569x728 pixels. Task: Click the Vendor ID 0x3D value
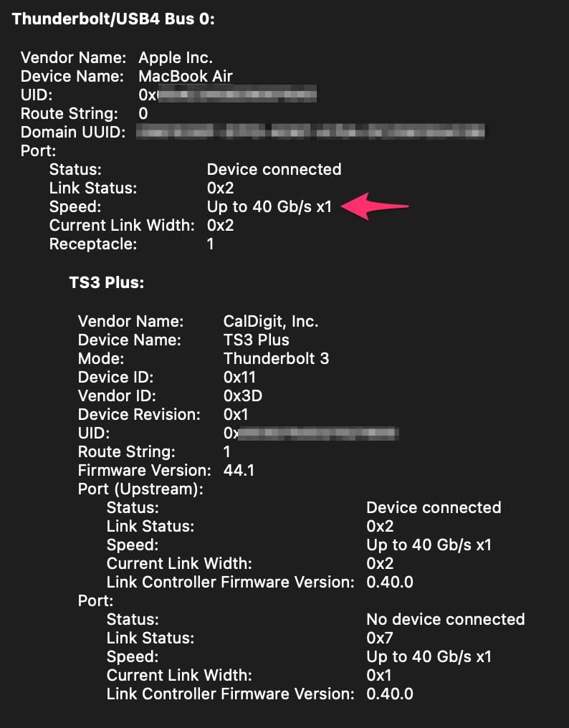[x=242, y=396]
